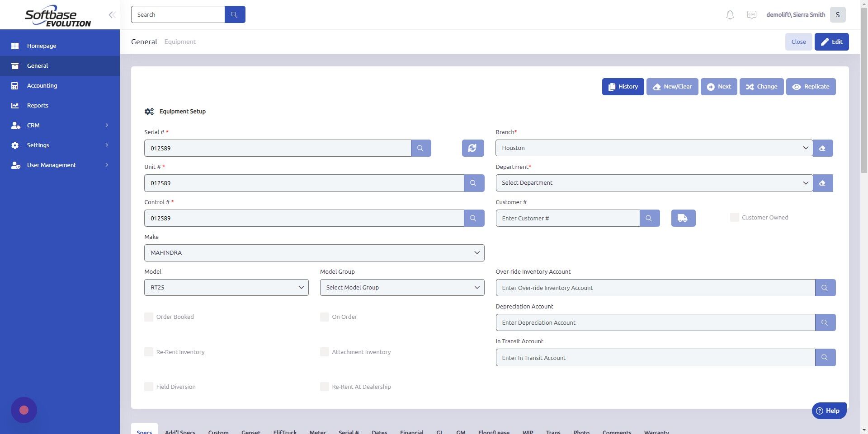Click inside the Customer # input field
Screen dimensions: 868x434
tap(567, 218)
